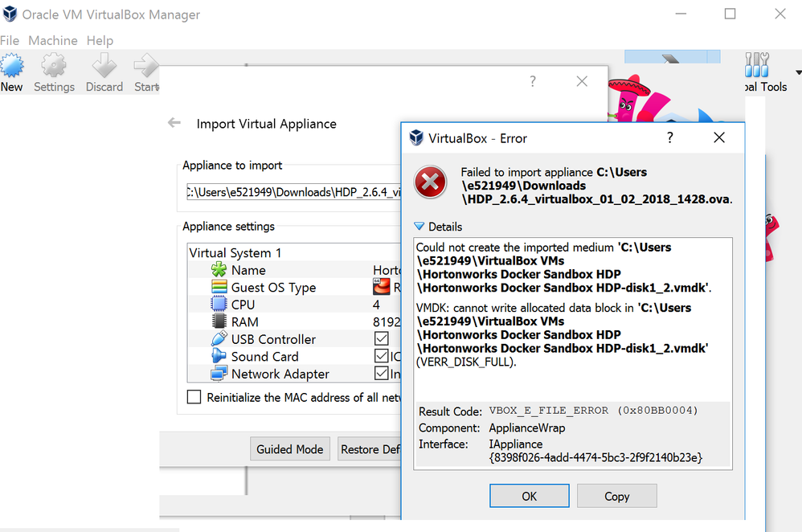
Task: Click VirtualBox Manager title bar logo
Action: pos(10,14)
